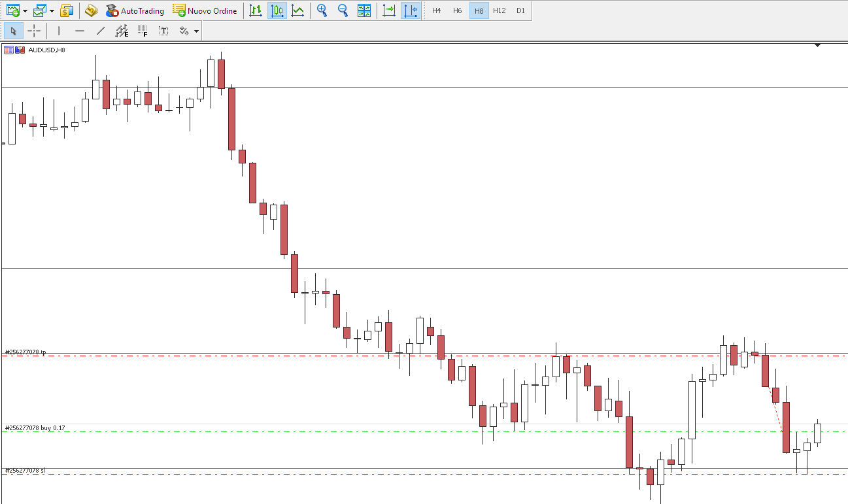Viewport: 848px width, 504px height.
Task: Select the #256277078 sl line label
Action: [x=25, y=471]
